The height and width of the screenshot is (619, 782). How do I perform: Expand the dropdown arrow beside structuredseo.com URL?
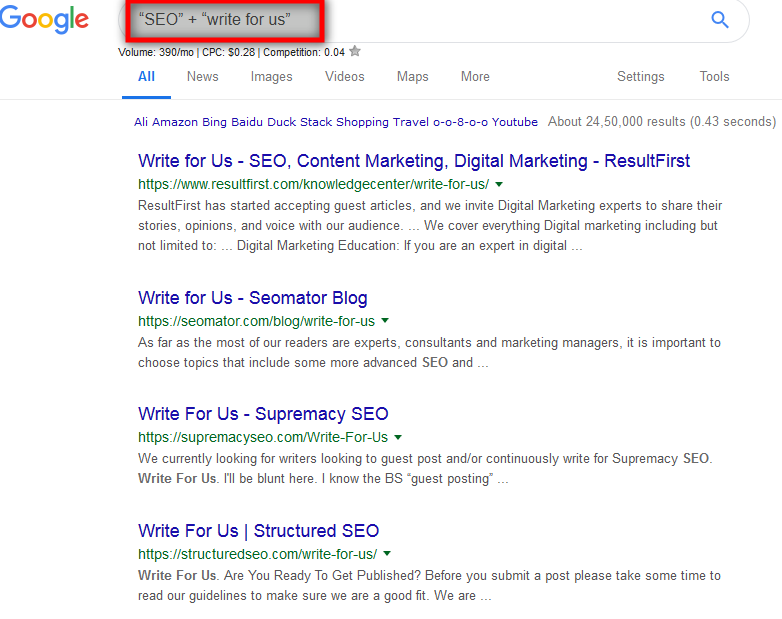[x=387, y=554]
